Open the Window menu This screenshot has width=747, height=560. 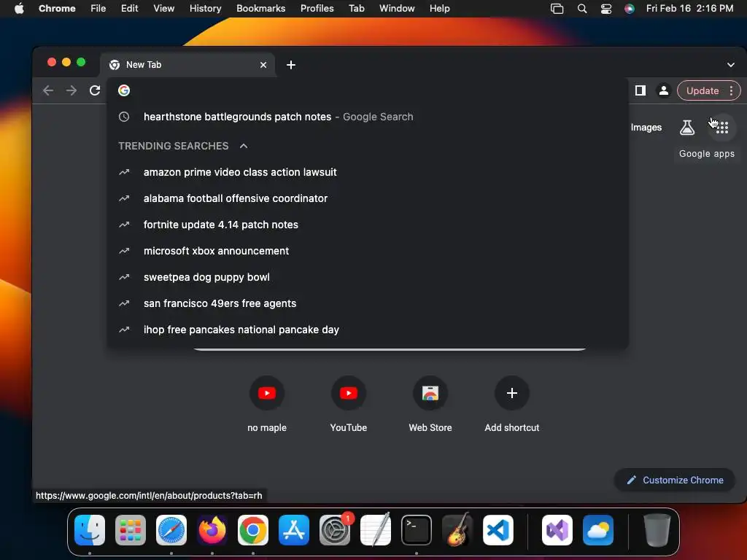tap(397, 9)
